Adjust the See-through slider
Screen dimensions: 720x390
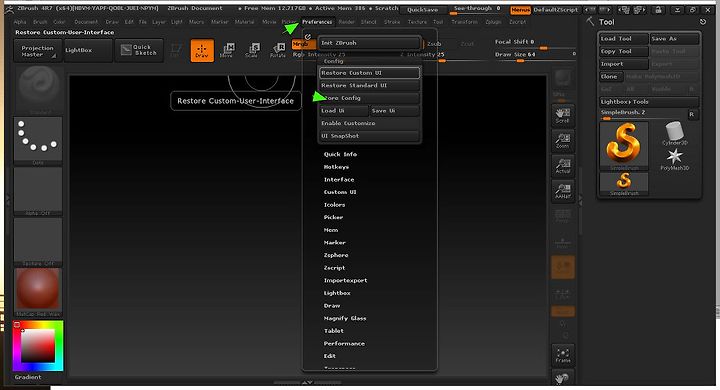(478, 10)
